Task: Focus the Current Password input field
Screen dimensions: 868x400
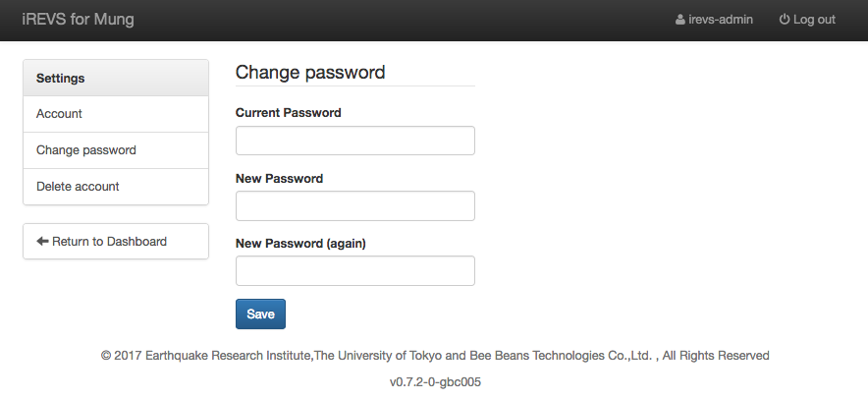Action: pos(355,141)
